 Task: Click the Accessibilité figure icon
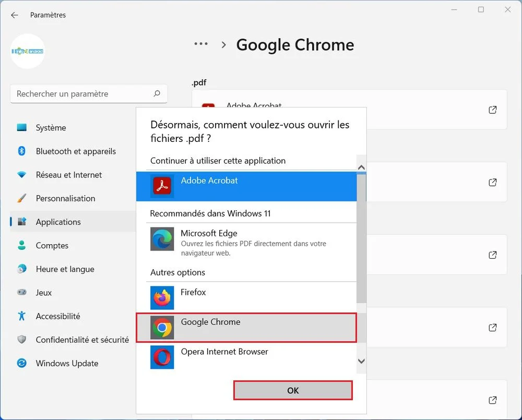21,316
